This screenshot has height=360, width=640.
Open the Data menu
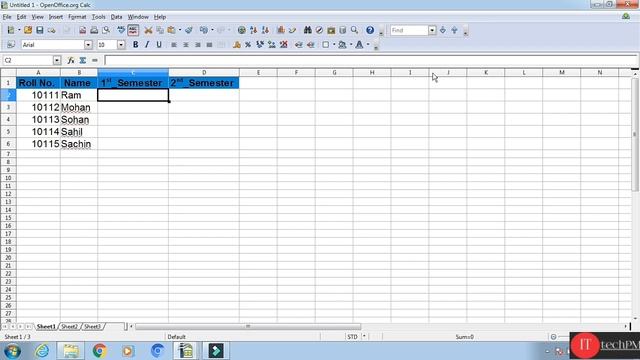coord(116,17)
